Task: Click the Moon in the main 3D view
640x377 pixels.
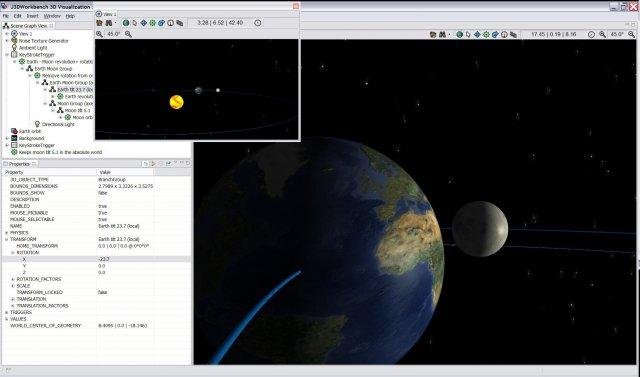Action: (480, 229)
